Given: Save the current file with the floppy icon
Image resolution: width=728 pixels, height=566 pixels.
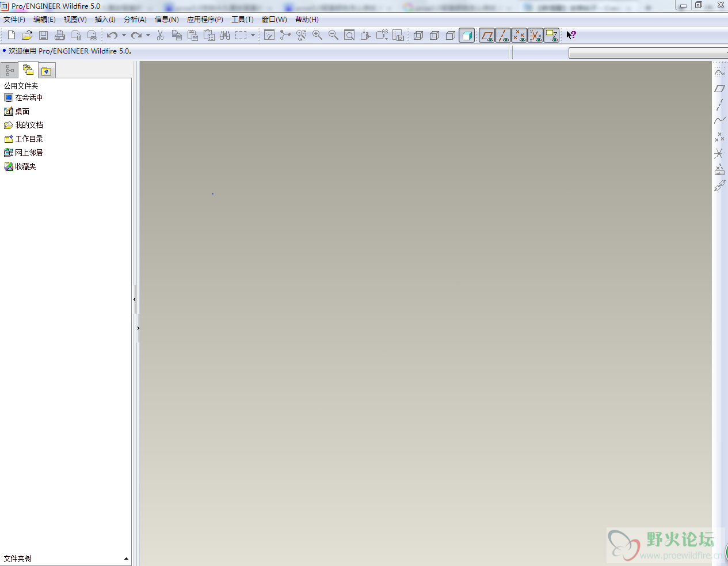Looking at the screenshot, I should click(43, 35).
